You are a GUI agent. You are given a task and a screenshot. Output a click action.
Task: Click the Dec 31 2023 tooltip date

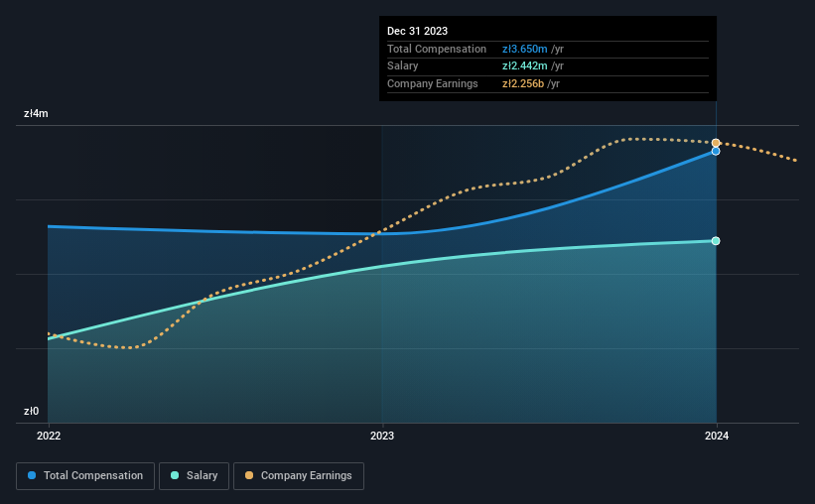click(x=417, y=31)
